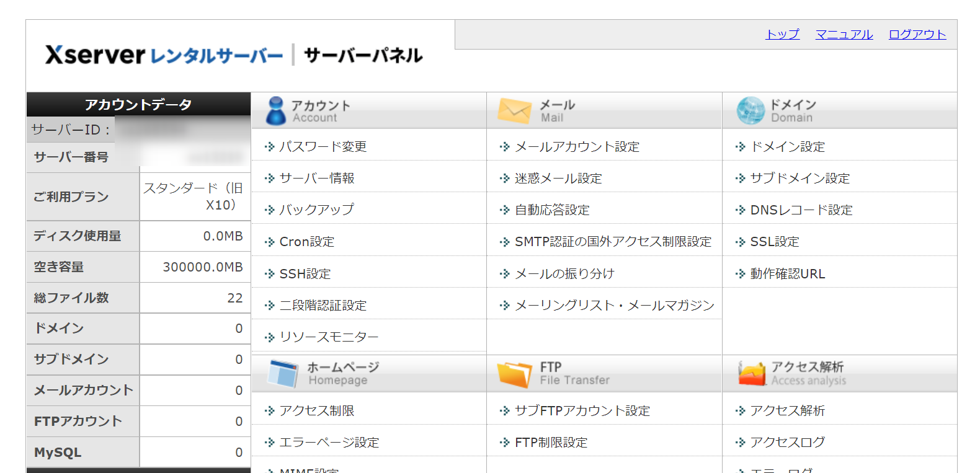This screenshot has width=980, height=473.
Task: Click the 総ファイル数 value 22
Action: [x=235, y=298]
